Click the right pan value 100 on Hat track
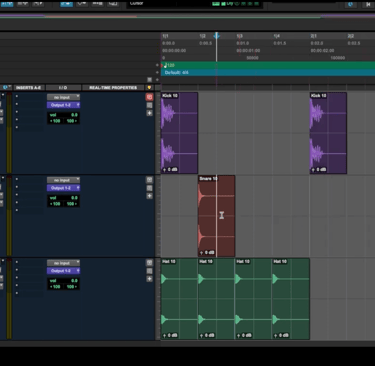 pos(72,287)
